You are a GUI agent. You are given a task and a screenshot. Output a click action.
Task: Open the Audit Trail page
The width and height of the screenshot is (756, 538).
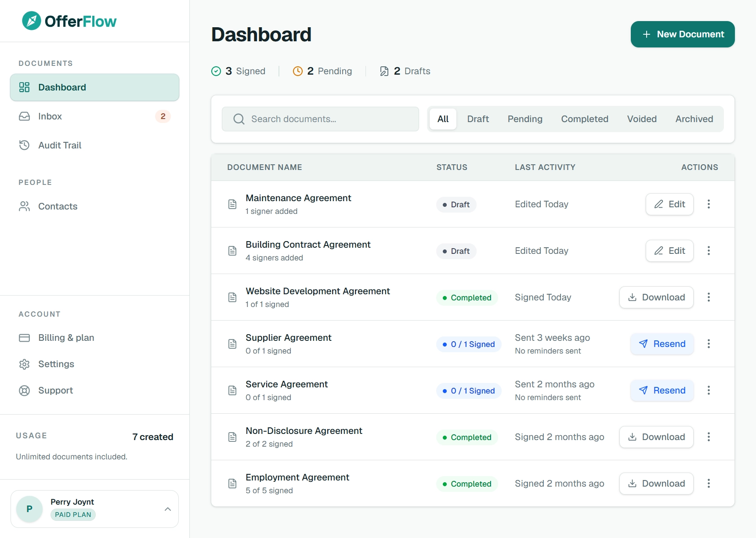pos(94,145)
